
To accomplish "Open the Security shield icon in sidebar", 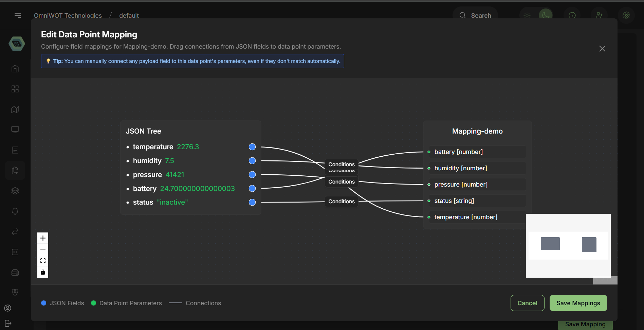I will click(x=15, y=292).
